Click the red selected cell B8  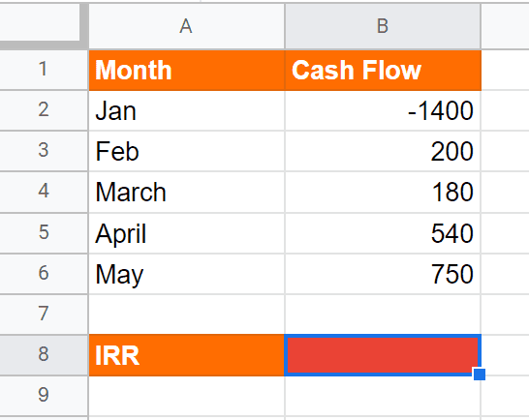pos(383,355)
